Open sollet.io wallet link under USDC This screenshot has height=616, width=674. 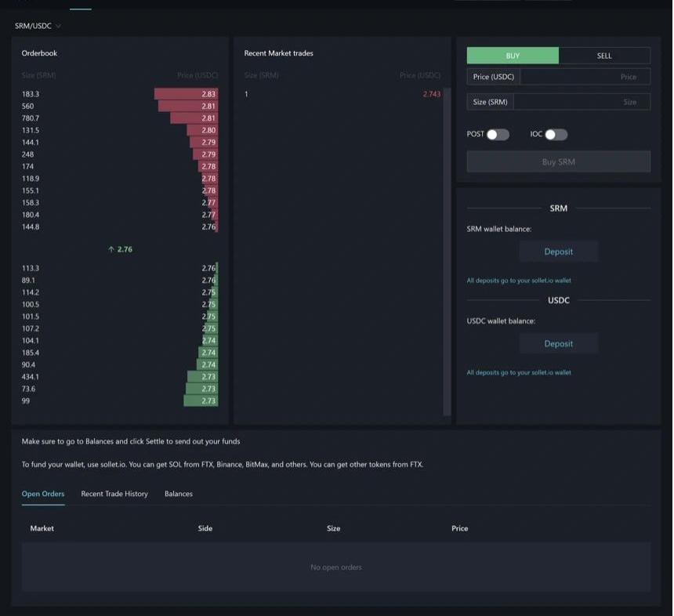point(519,372)
